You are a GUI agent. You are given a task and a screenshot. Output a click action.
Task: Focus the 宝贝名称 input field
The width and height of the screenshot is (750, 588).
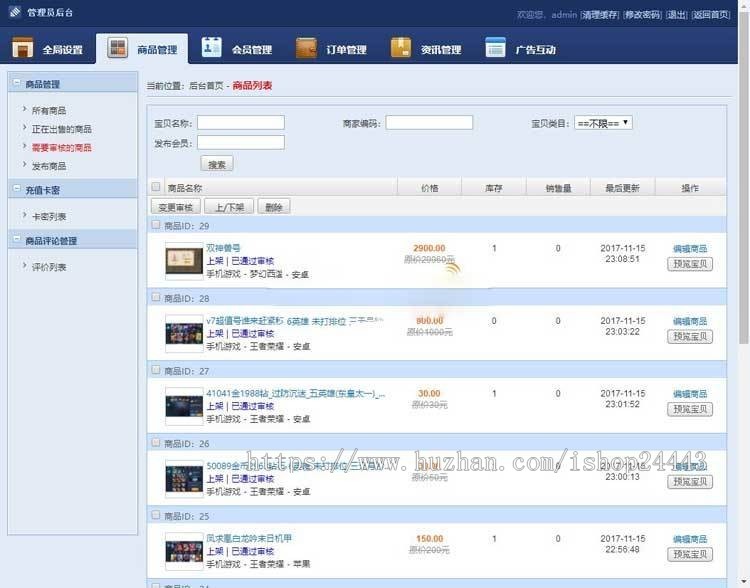point(241,122)
